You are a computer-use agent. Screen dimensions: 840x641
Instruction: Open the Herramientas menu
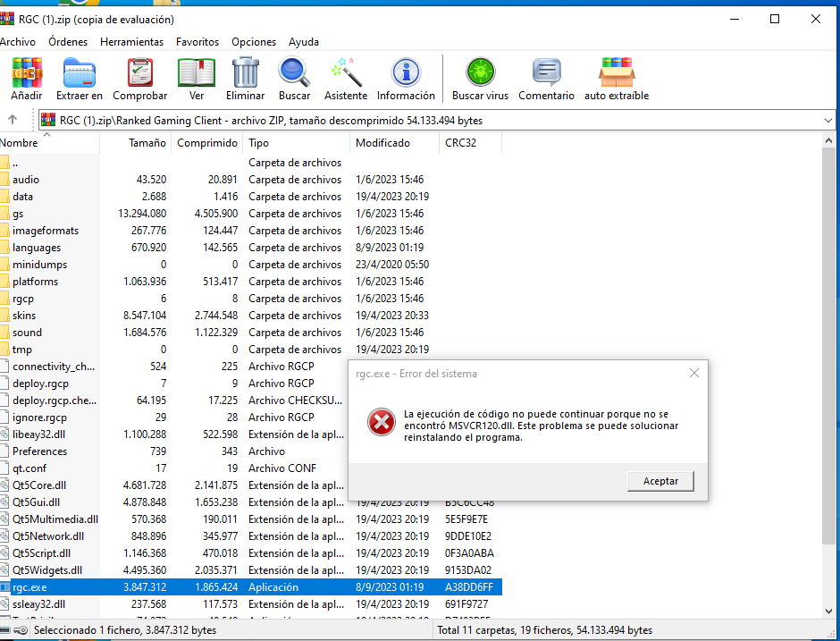coord(131,42)
